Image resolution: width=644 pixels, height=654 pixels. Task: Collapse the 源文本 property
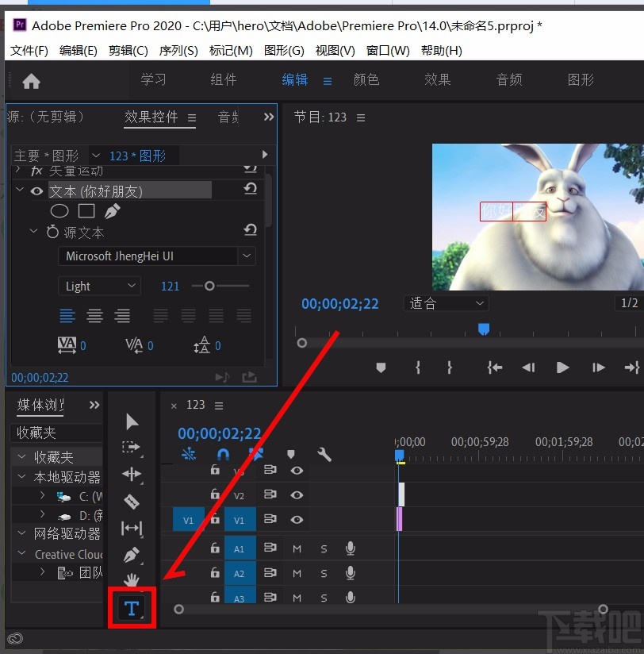(x=34, y=231)
